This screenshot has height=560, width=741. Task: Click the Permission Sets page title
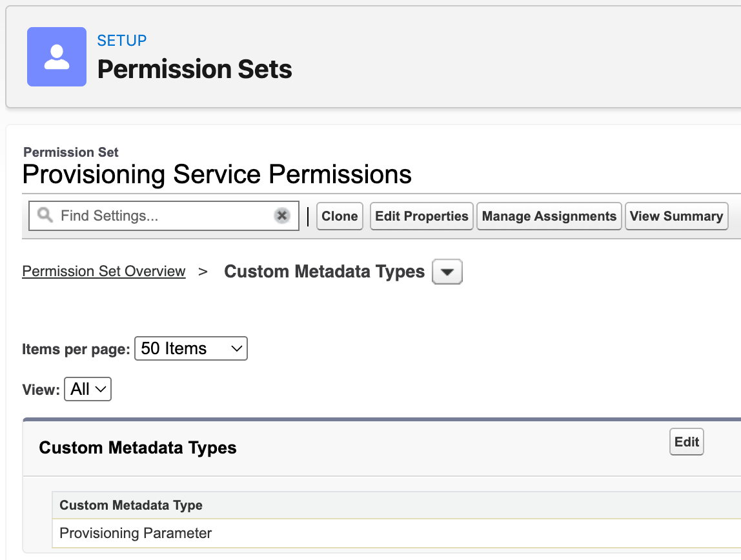tap(195, 70)
